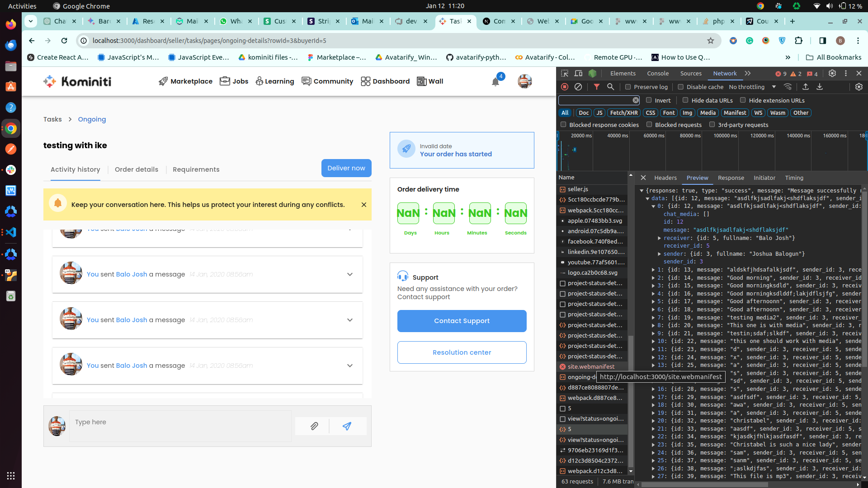Expand the receiver object in the Preview
Viewport: 868px width, 488px height.
pos(660,238)
